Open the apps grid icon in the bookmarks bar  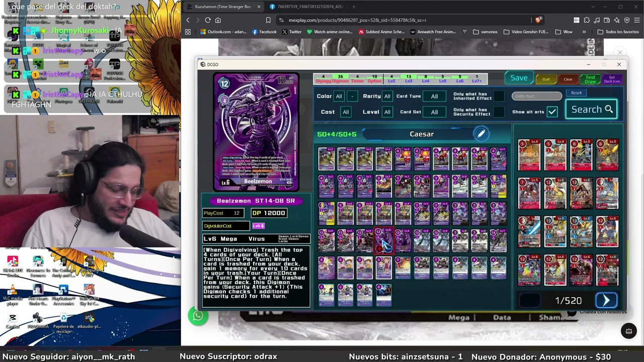pyautogui.click(x=188, y=32)
